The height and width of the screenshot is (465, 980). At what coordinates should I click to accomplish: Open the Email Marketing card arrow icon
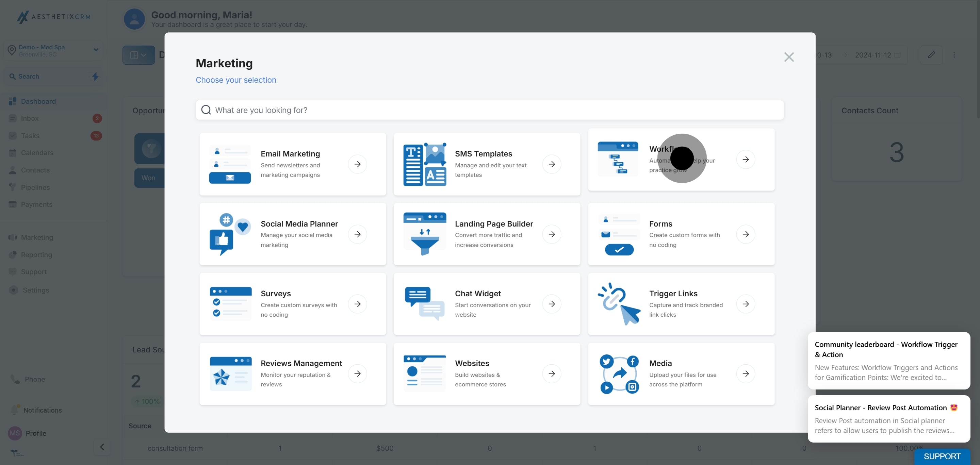pos(357,164)
